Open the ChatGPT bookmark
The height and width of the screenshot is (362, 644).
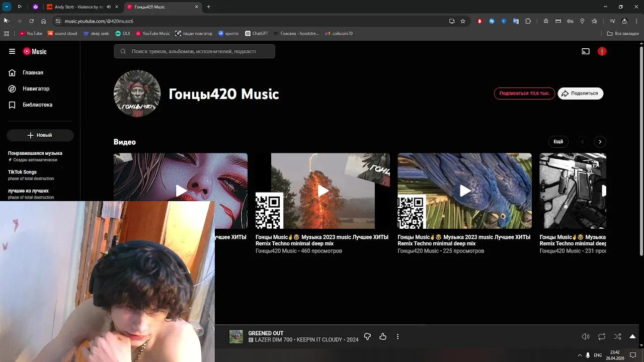pos(257,34)
